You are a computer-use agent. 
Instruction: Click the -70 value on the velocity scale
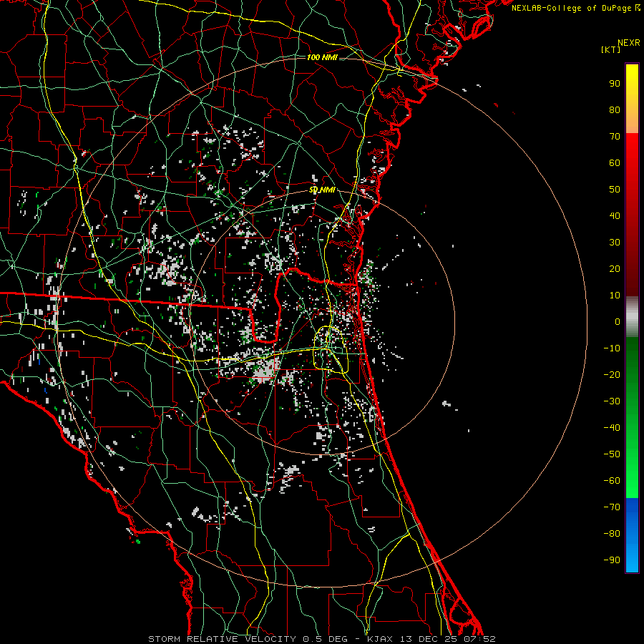click(x=612, y=507)
